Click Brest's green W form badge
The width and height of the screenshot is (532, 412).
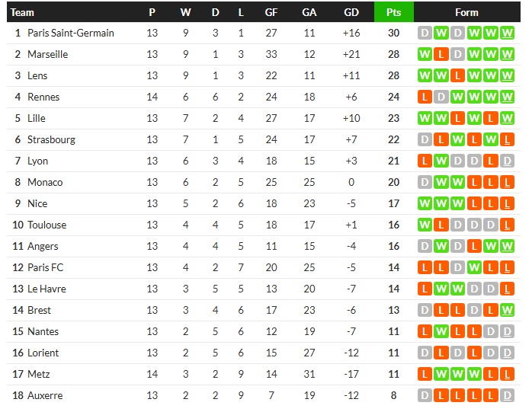pos(508,310)
